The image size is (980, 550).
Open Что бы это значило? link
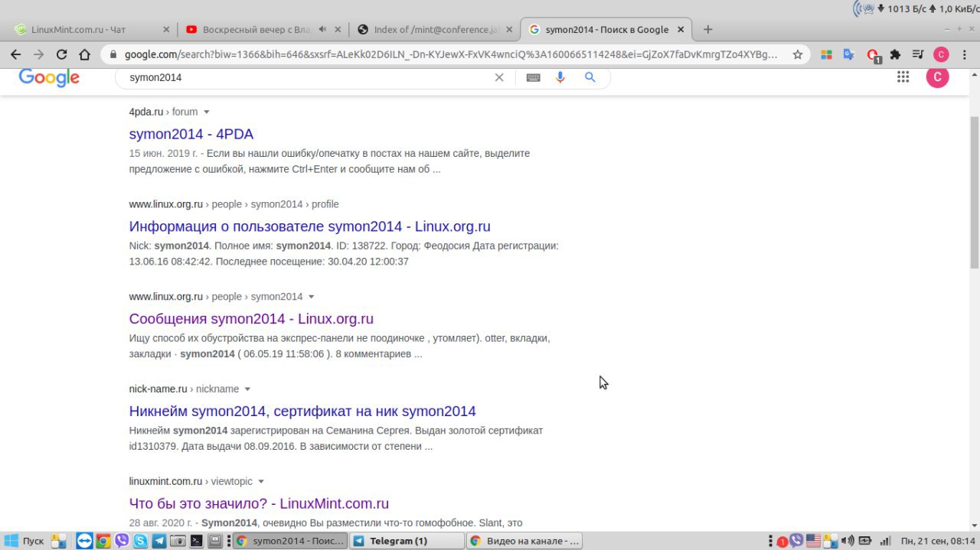pyautogui.click(x=259, y=504)
